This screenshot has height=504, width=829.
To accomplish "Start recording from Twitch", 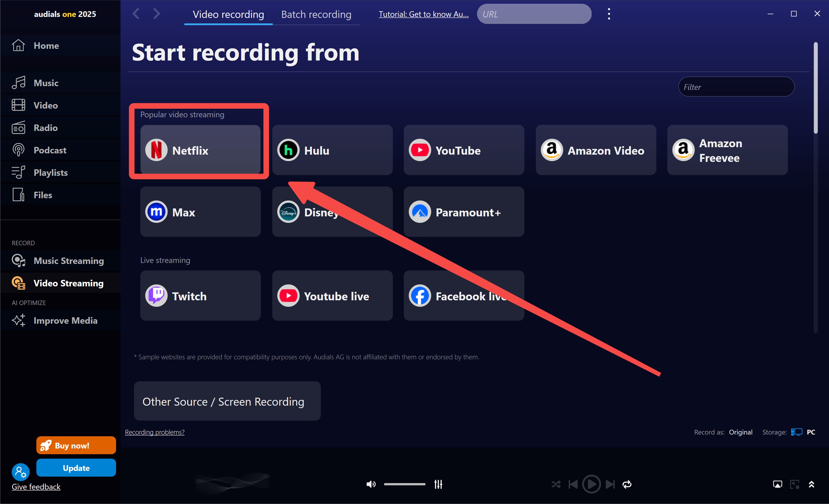I will point(200,296).
